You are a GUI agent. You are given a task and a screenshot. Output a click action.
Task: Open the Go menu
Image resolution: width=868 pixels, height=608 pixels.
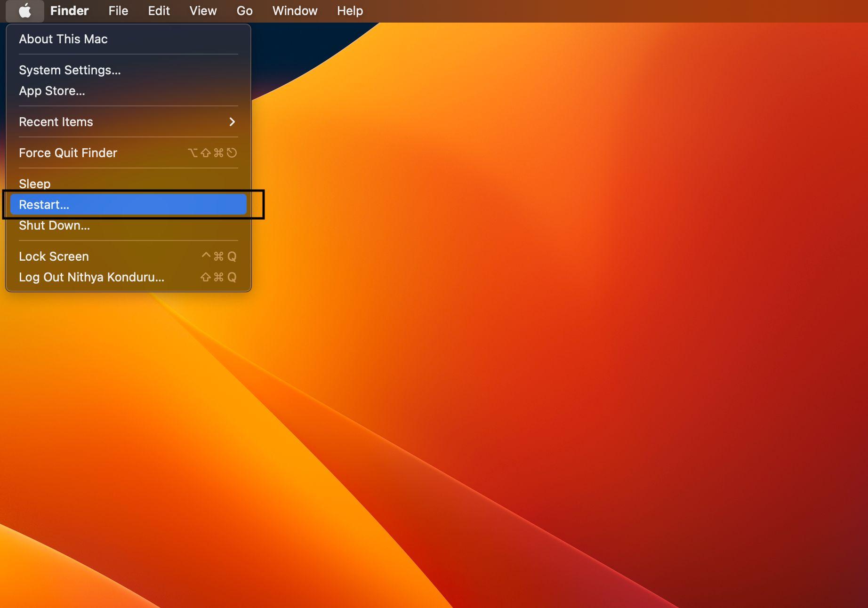244,11
